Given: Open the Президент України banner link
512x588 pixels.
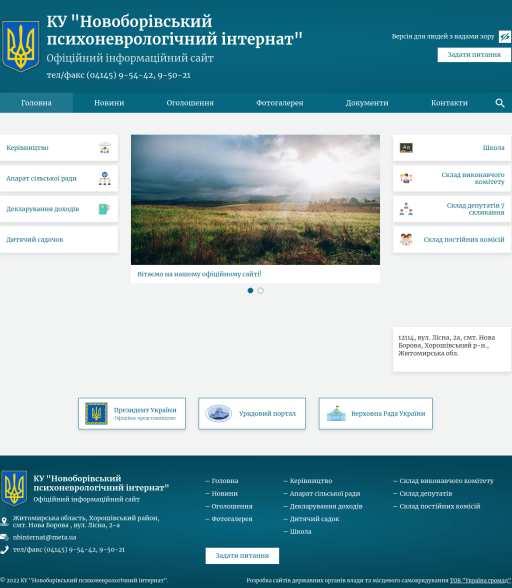Looking at the screenshot, I should pos(132,414).
